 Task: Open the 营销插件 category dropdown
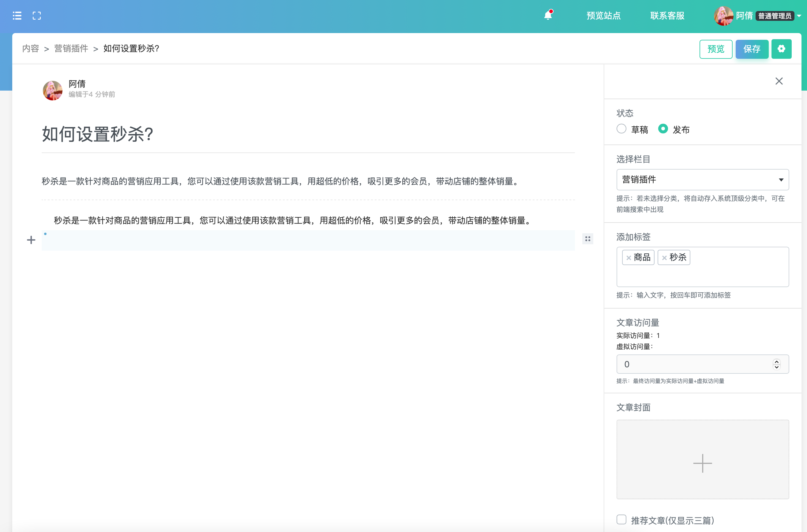(x=703, y=179)
